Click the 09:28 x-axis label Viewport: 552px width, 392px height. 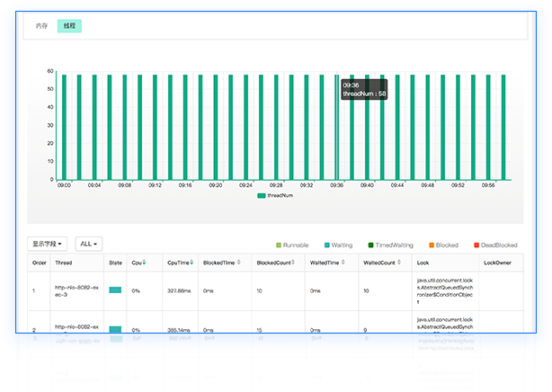tap(276, 185)
